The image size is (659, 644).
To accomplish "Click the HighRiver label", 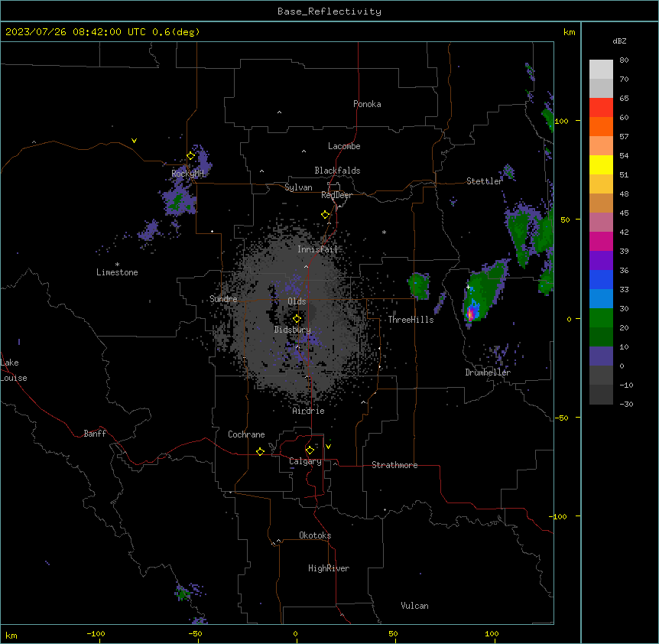I will (329, 568).
